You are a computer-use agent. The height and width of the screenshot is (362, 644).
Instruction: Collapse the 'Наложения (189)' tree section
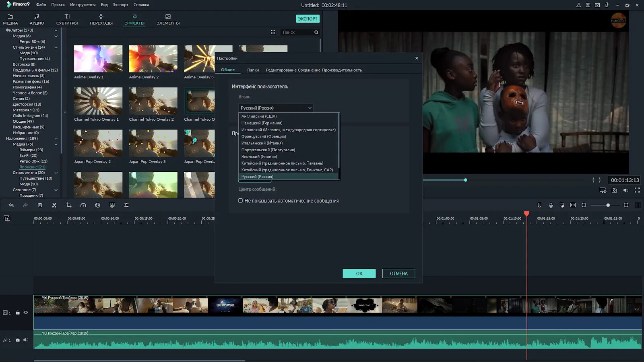click(x=56, y=138)
